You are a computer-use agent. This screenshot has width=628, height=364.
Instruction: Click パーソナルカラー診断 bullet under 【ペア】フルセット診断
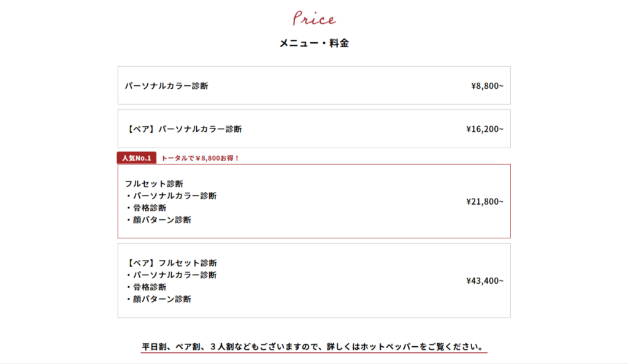click(174, 275)
